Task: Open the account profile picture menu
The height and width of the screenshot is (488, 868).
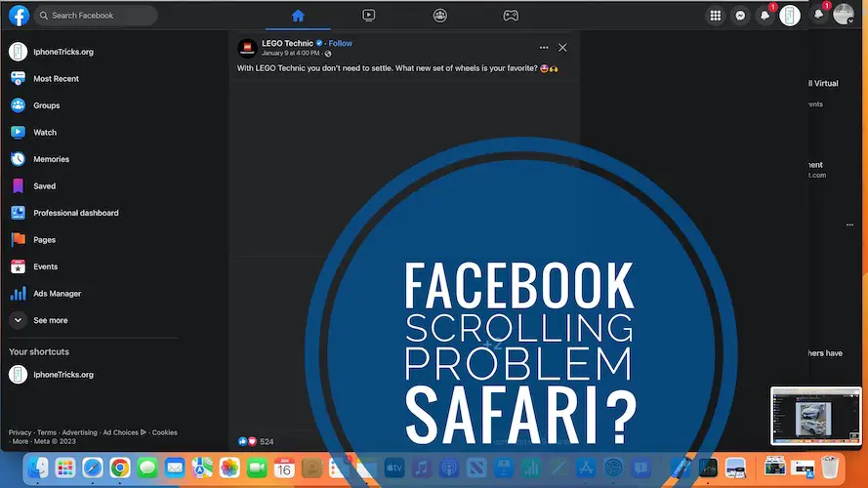Action: [x=843, y=15]
